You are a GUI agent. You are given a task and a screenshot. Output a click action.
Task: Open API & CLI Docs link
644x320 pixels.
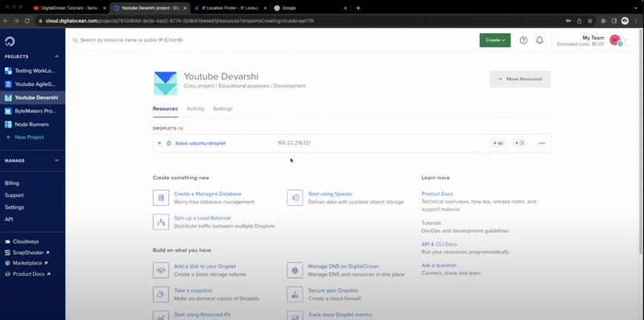[x=439, y=244]
